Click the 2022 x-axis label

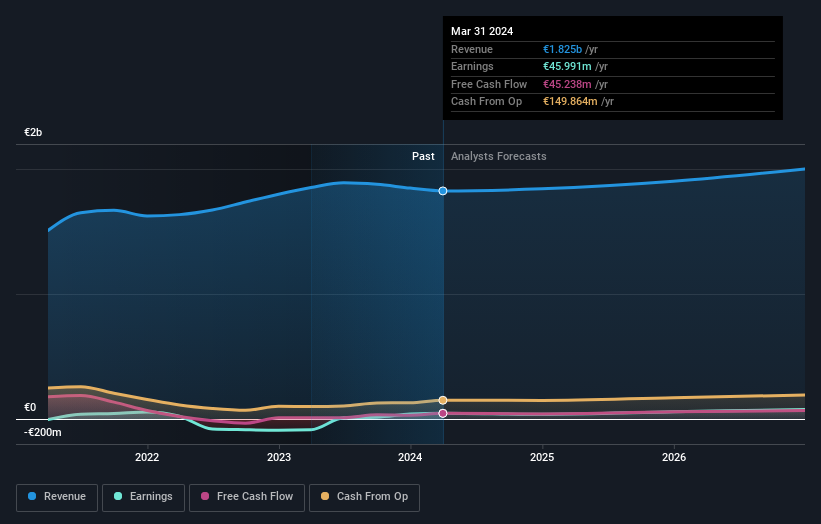click(147, 457)
